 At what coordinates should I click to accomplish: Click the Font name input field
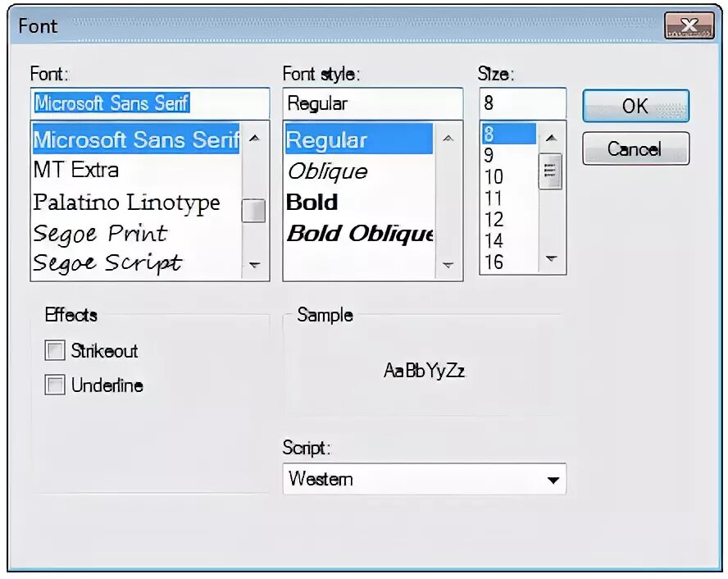pyautogui.click(x=150, y=103)
